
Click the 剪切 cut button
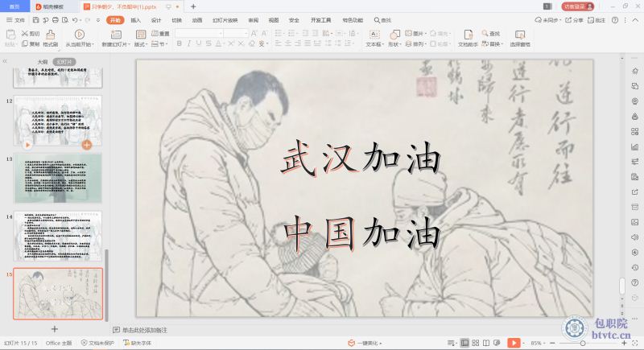tap(31, 34)
